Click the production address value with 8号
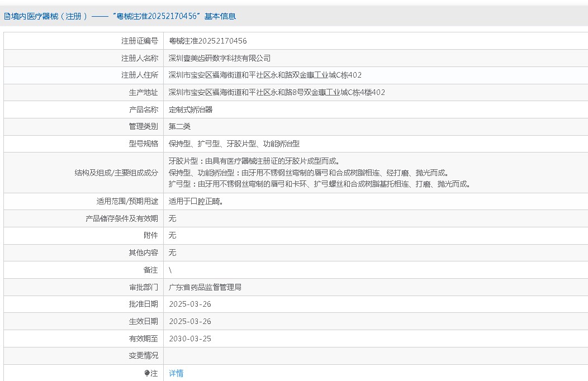Viewport: 588px width, 381px height. [x=277, y=93]
